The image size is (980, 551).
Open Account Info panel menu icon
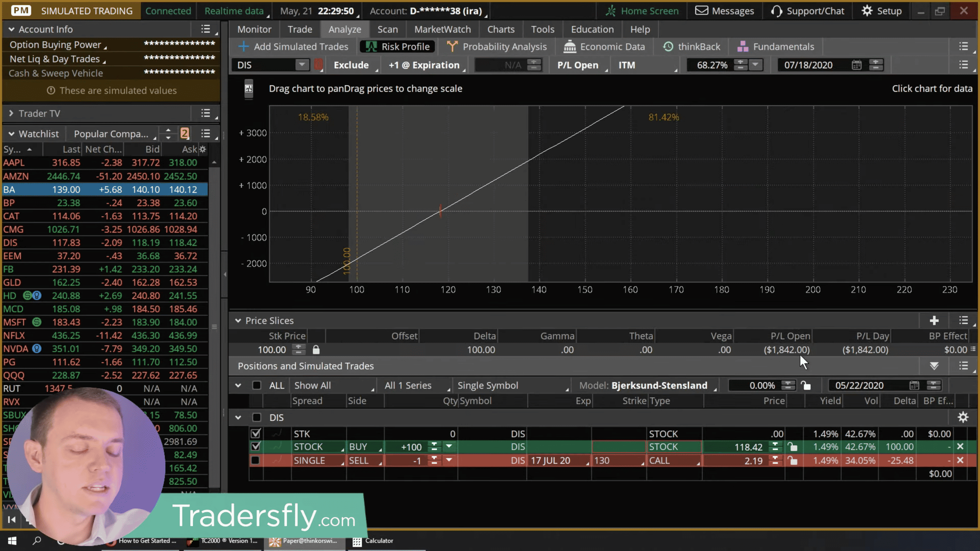(206, 29)
